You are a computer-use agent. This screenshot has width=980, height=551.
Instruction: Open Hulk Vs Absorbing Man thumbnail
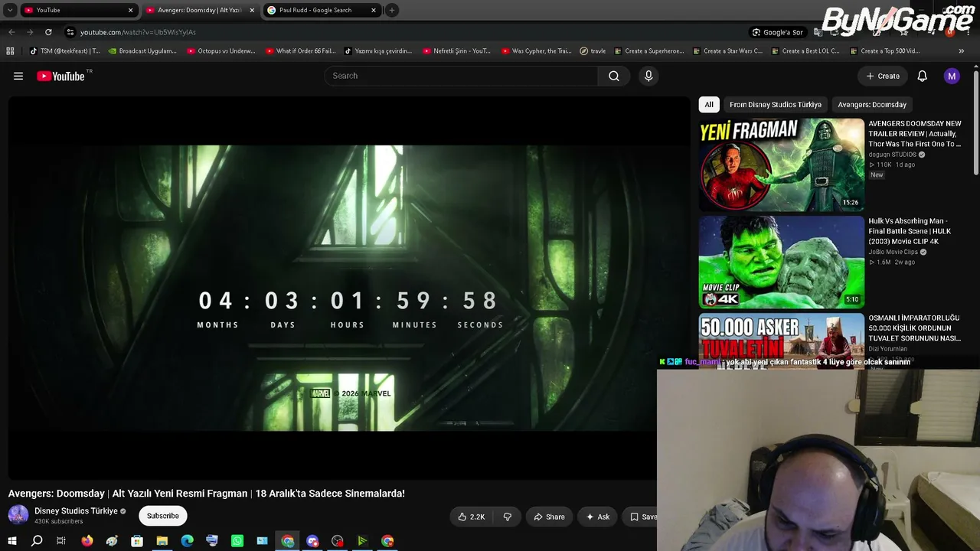pyautogui.click(x=782, y=262)
